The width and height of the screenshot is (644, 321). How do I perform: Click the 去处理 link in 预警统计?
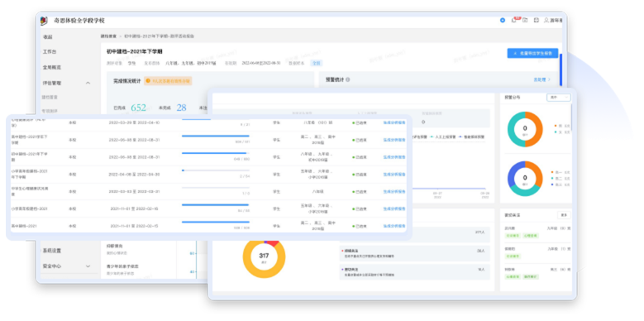pos(541,79)
